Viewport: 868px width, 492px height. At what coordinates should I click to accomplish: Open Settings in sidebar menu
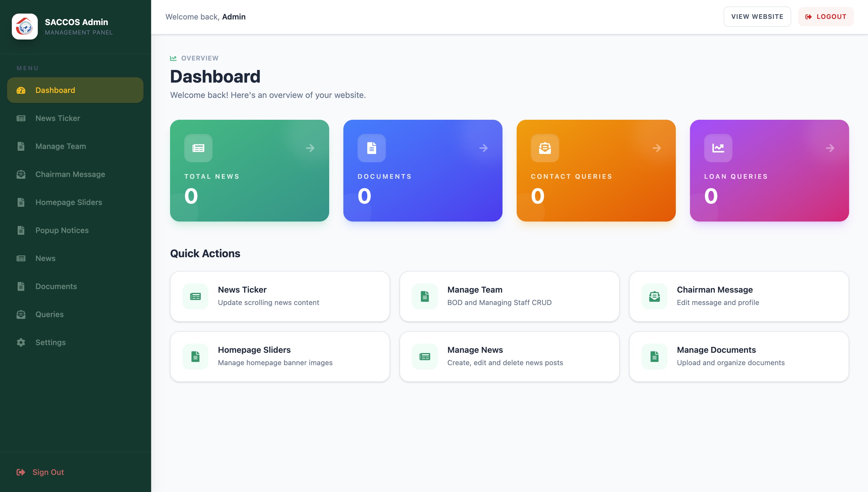pos(75,342)
